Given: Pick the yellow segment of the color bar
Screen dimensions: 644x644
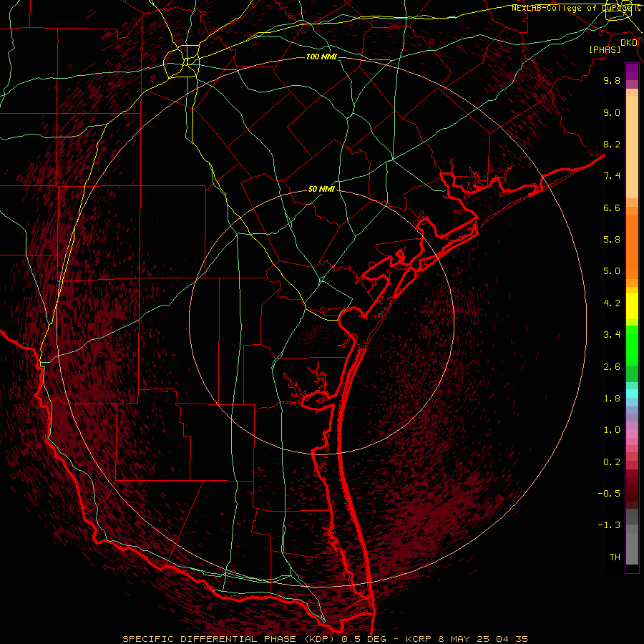Looking at the screenshot, I should 632,306.
